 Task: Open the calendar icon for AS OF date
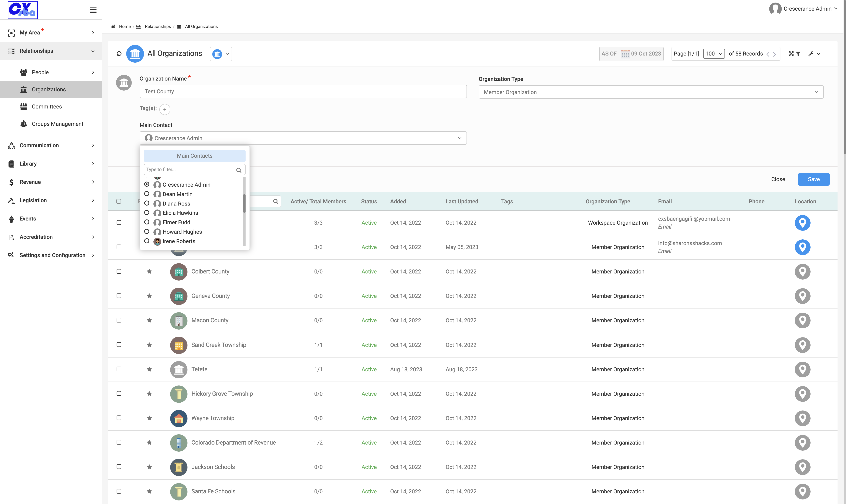pos(625,54)
